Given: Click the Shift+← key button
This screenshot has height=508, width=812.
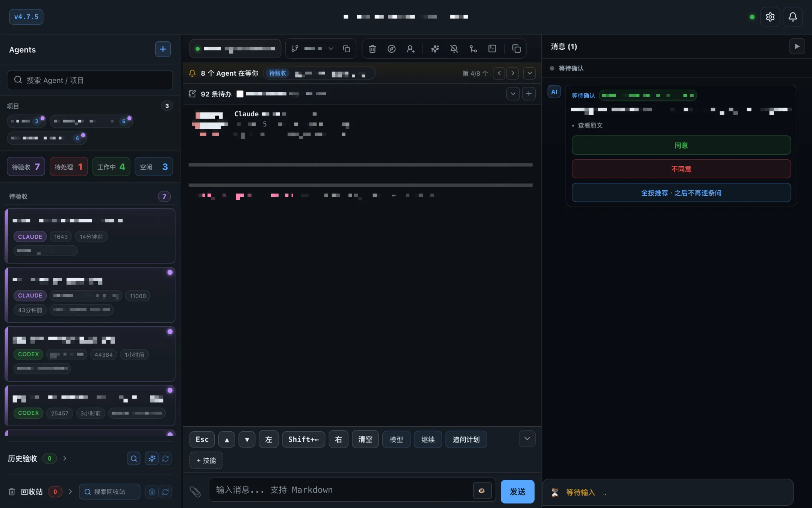Looking at the screenshot, I should pos(303,439).
